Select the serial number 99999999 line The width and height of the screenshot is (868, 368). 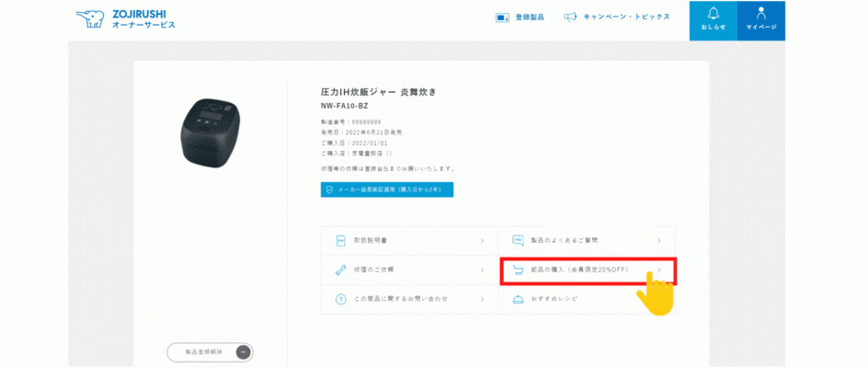[351, 122]
